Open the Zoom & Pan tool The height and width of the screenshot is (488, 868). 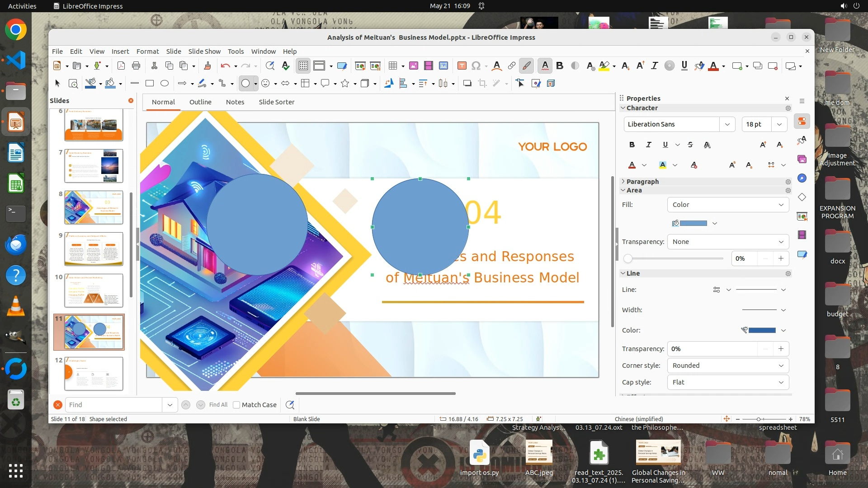pos(73,84)
